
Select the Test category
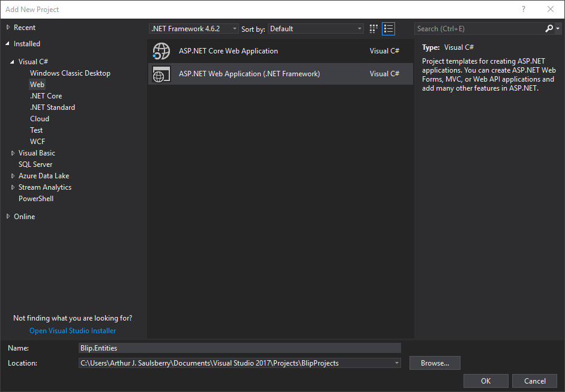click(37, 130)
